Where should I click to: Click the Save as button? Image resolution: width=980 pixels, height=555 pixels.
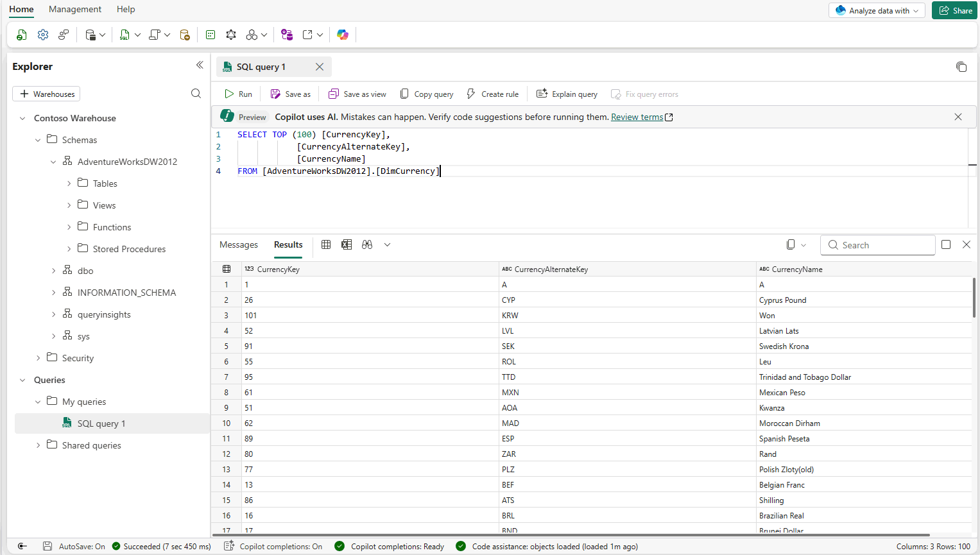pos(291,94)
